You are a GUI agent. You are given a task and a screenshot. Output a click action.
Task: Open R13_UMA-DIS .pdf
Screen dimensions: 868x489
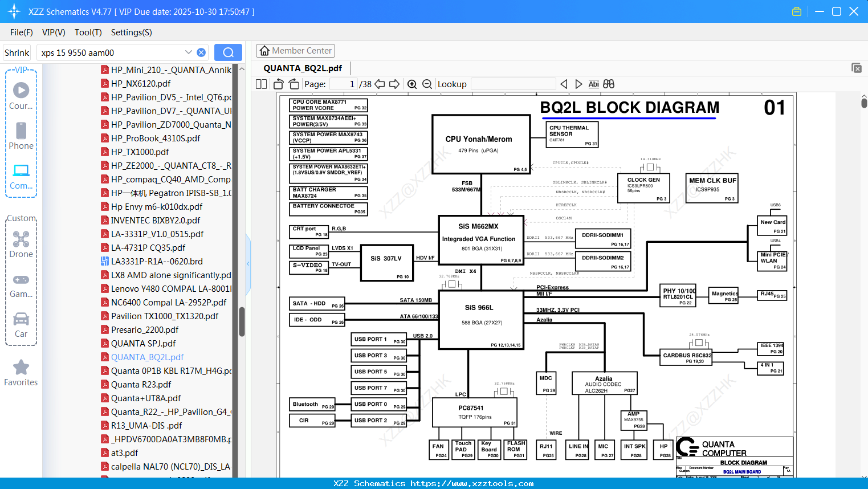tap(146, 425)
